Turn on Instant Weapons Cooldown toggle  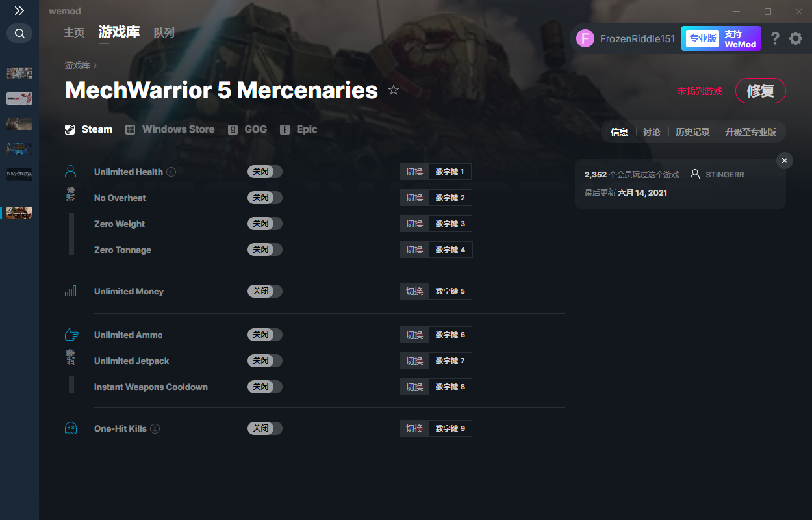point(264,387)
